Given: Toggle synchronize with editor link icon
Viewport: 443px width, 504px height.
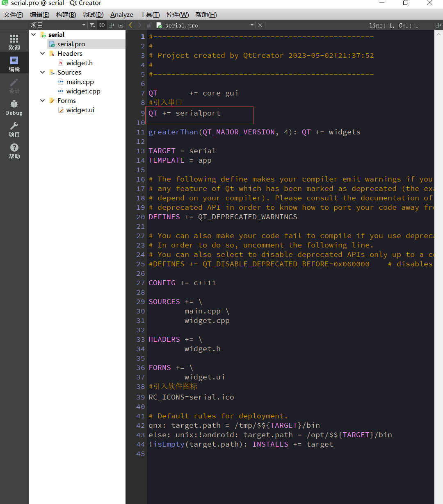Looking at the screenshot, I should pyautogui.click(x=102, y=25).
